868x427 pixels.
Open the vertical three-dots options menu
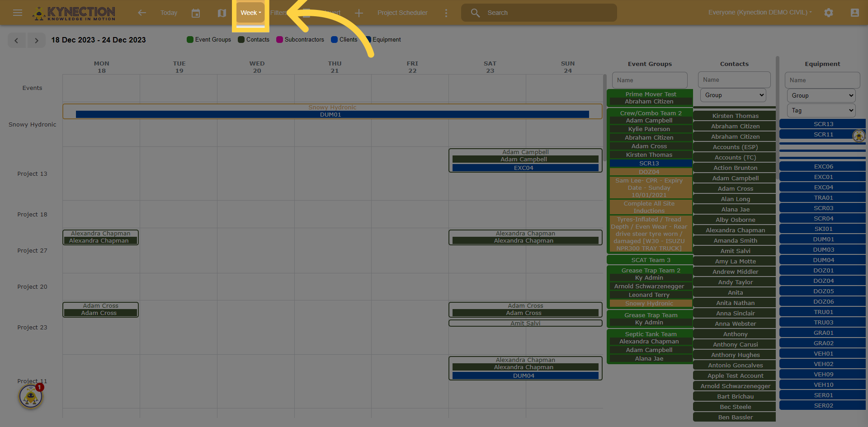pyautogui.click(x=446, y=13)
